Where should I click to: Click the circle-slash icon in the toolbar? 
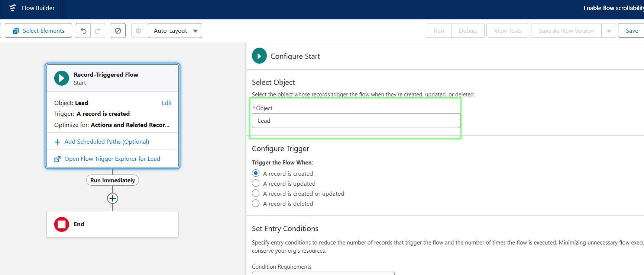tap(118, 31)
